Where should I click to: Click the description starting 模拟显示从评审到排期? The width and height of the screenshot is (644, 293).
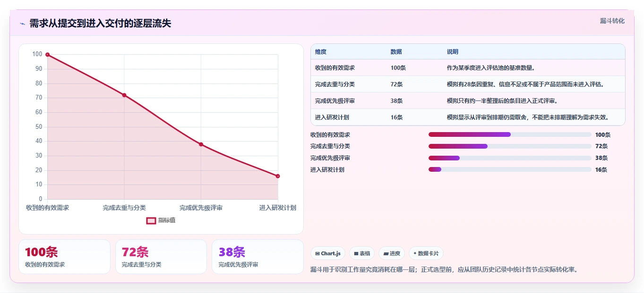coord(529,117)
